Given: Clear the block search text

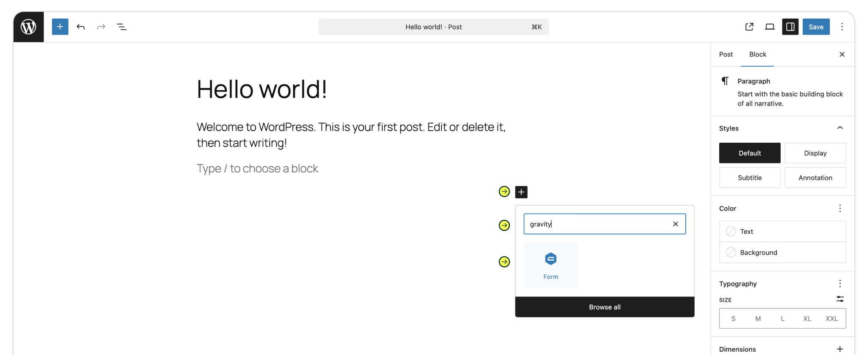Looking at the screenshot, I should 676,224.
